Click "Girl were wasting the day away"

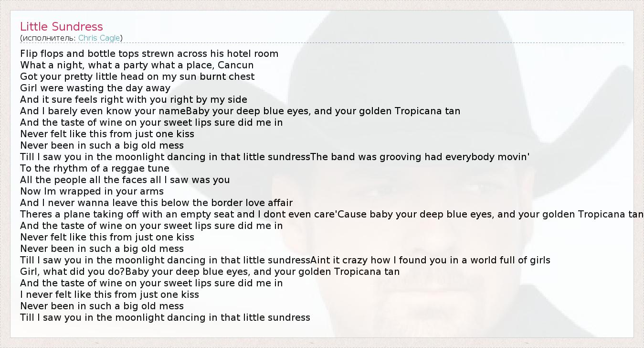coord(95,88)
